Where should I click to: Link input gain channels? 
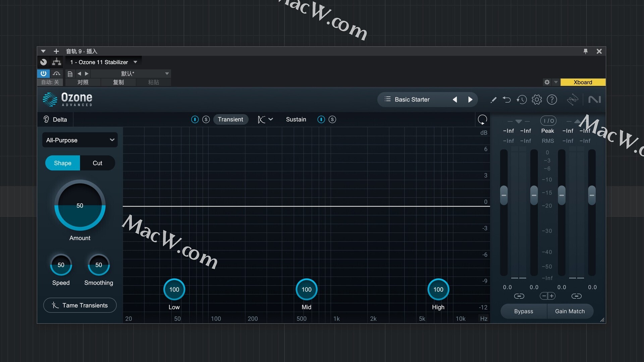click(519, 296)
